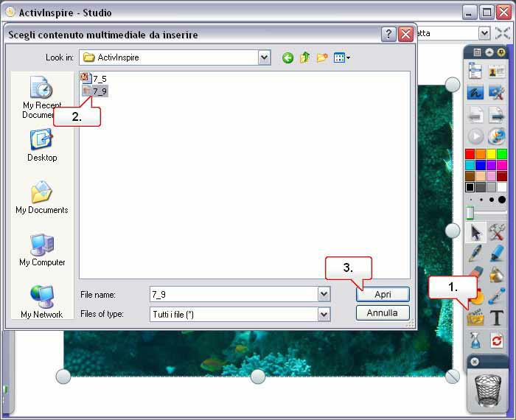
Task: Toggle annotate over desktop tool
Action: pos(475,92)
